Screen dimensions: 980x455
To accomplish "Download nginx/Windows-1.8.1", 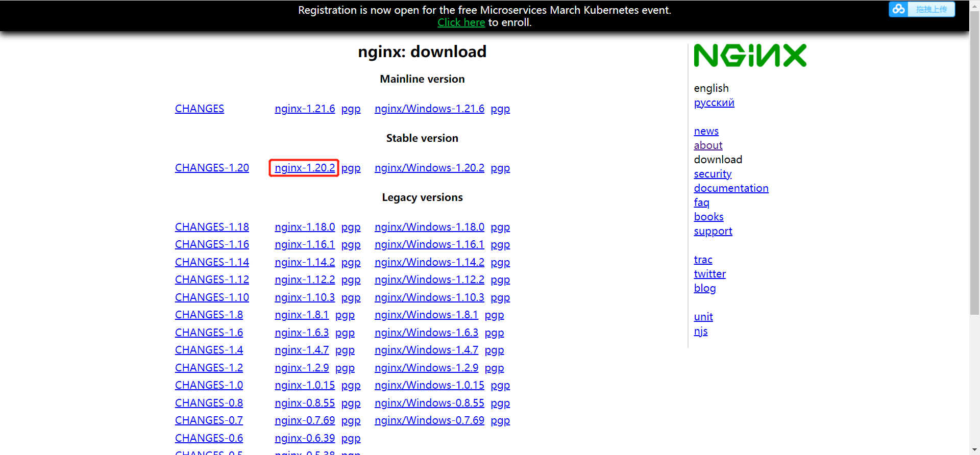I will pyautogui.click(x=426, y=315).
